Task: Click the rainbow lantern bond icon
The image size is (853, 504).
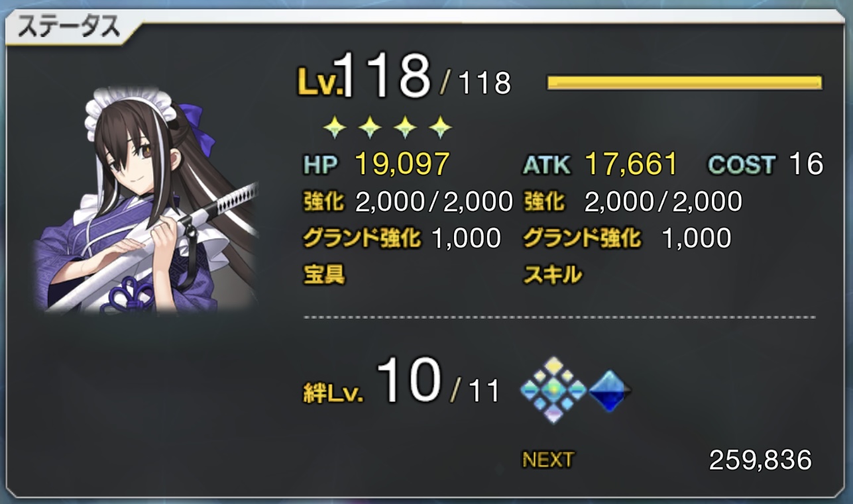Action: 553,389
